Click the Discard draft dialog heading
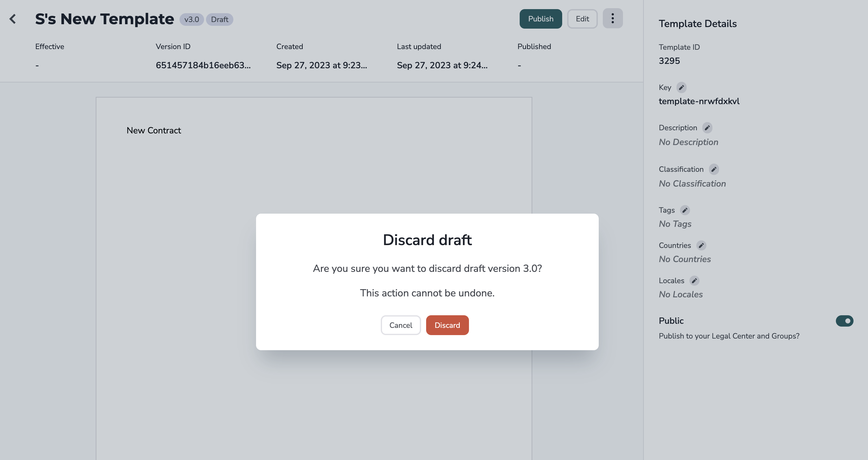 tap(427, 240)
